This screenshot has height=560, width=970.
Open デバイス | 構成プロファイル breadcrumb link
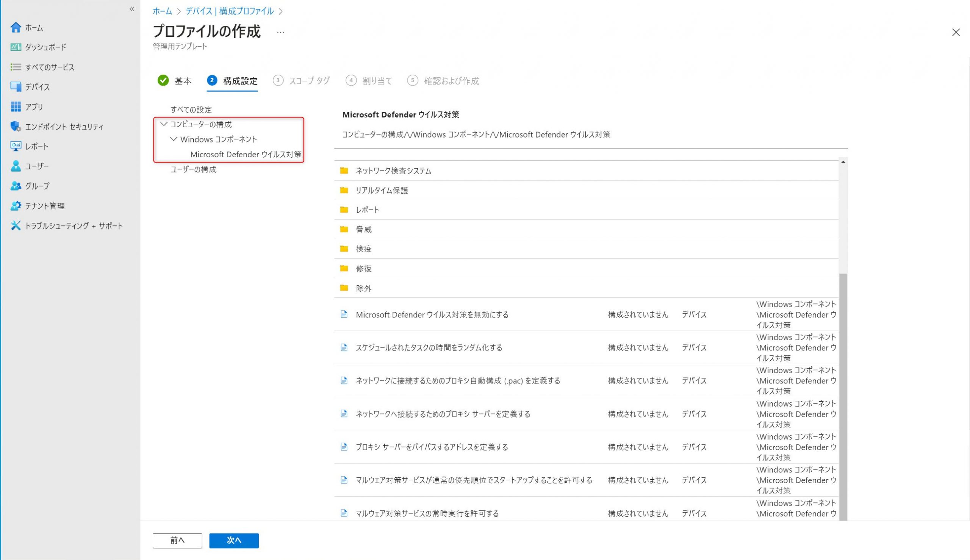click(x=230, y=11)
